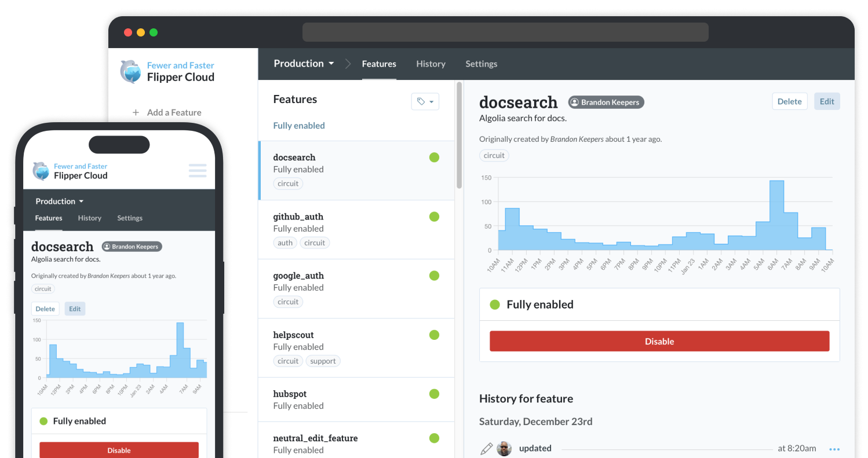This screenshot has height=458, width=868.
Task: Click the profile photo in the history row
Action: (504, 449)
